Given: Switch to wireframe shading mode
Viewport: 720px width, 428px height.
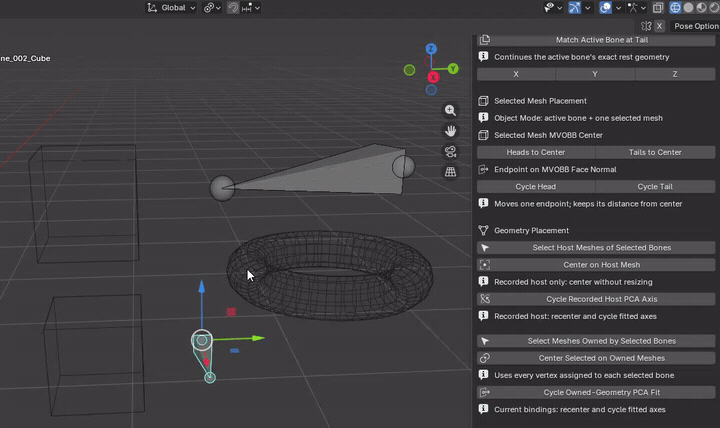Looking at the screenshot, I should (675, 8).
